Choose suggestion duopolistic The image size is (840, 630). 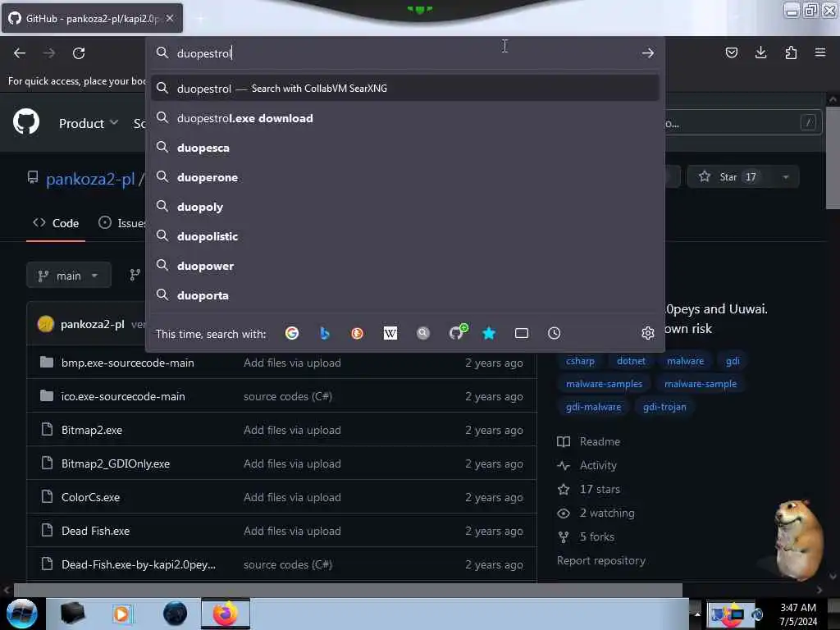coord(405,236)
